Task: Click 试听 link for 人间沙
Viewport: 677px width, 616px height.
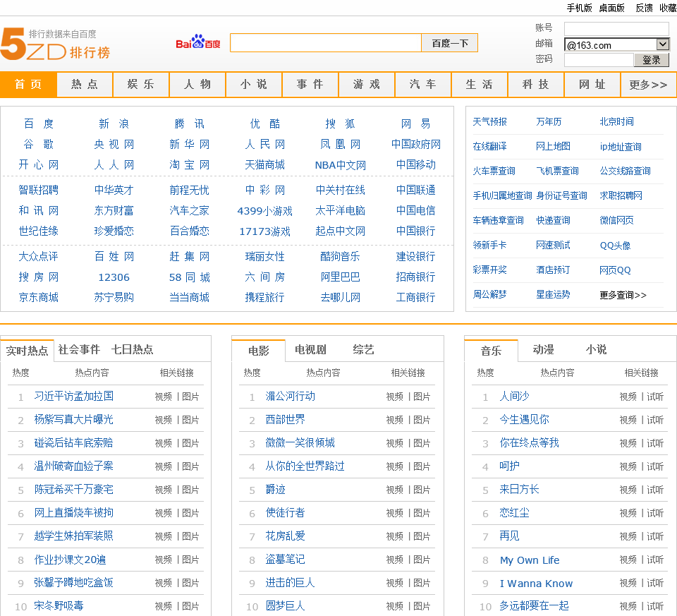Action: tap(655, 397)
